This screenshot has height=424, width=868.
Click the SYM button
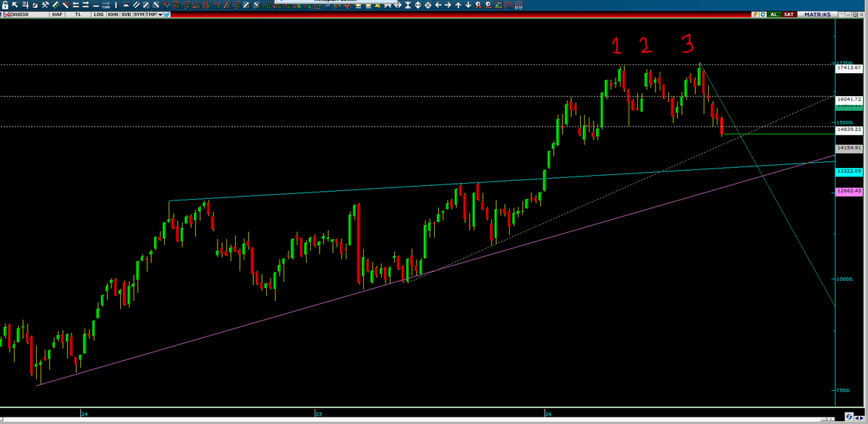coord(139,14)
